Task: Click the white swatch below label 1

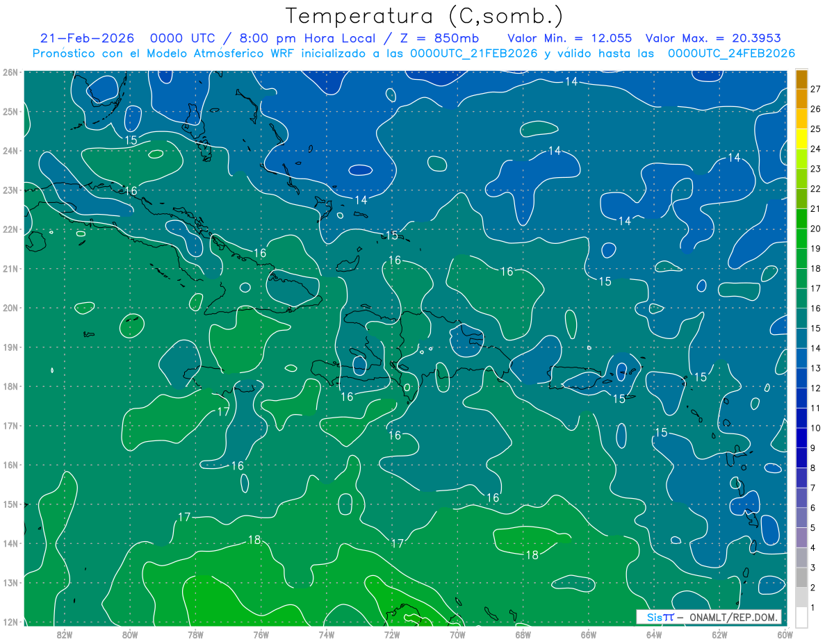Action: pyautogui.click(x=802, y=616)
